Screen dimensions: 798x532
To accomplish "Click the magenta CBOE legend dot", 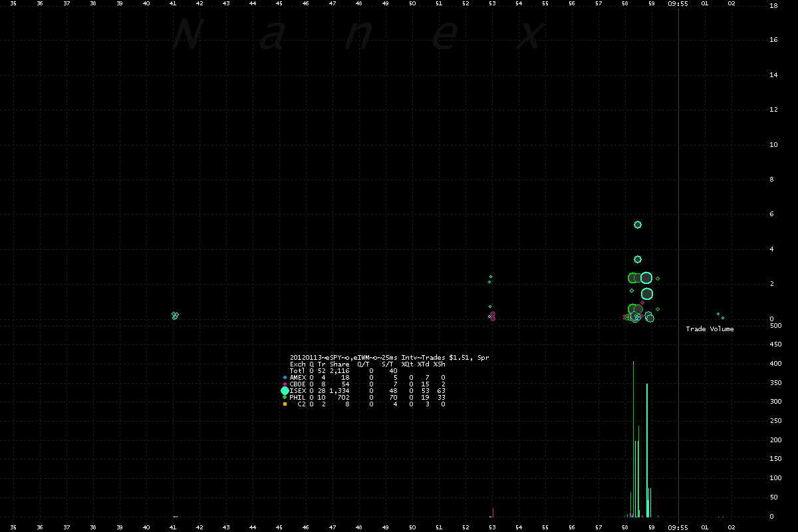I will point(285,384).
